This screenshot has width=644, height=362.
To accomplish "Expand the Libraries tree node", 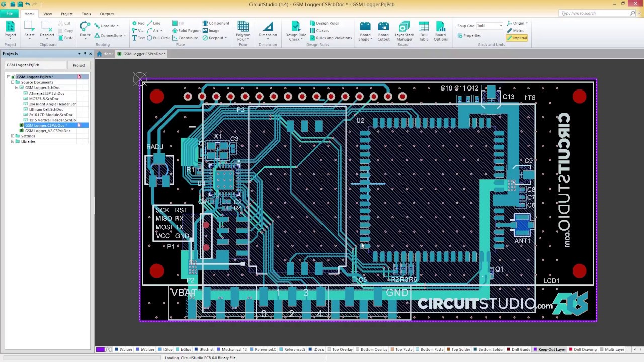I will [x=13, y=141].
